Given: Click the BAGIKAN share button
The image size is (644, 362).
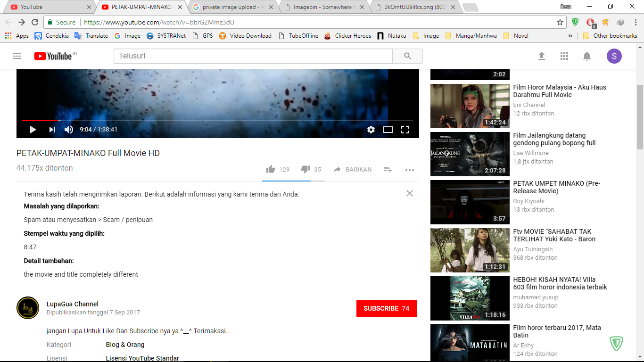Looking at the screenshot, I should click(x=352, y=170).
